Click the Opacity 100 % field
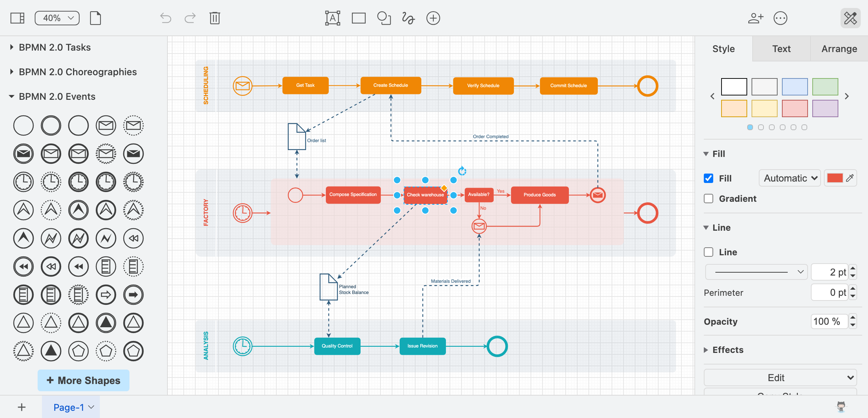Screen dimensions: 868x418 click(829, 321)
